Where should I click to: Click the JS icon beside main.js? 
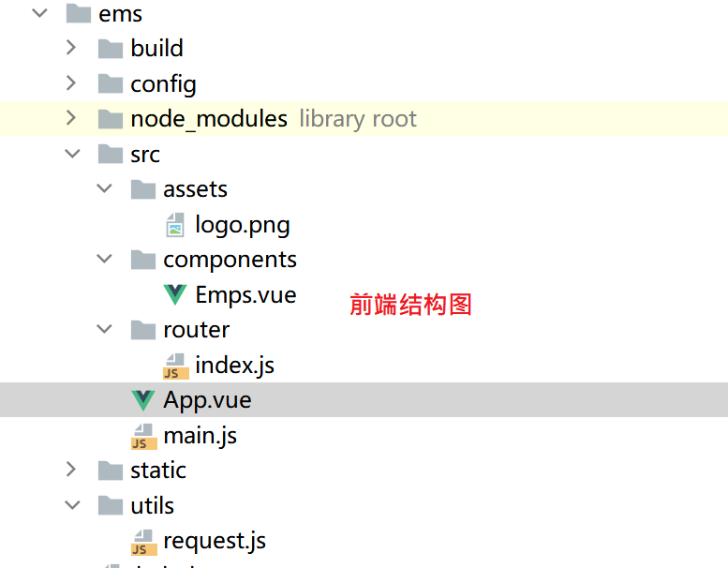(x=142, y=436)
